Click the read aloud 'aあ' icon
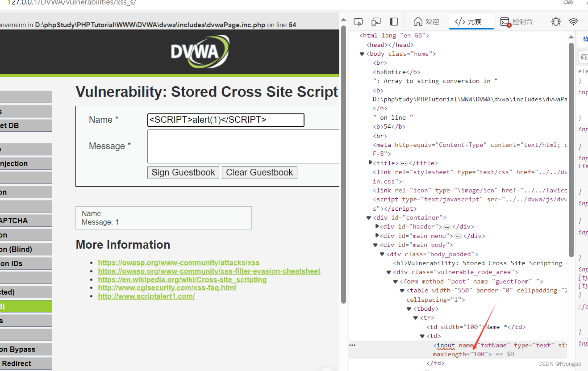 [x=568, y=2]
